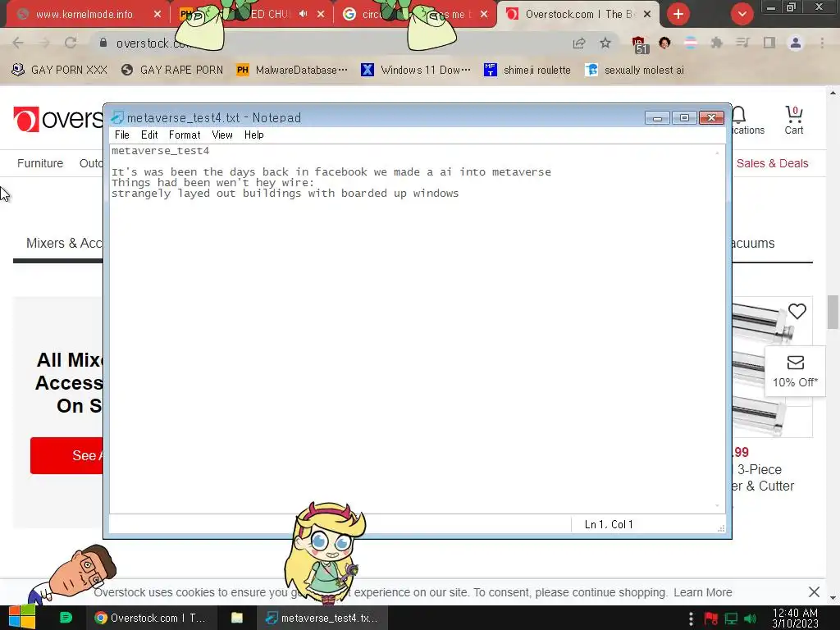The image size is (840, 630).
Task: Open the MalwareDatabase bookmark
Action: [293, 71]
